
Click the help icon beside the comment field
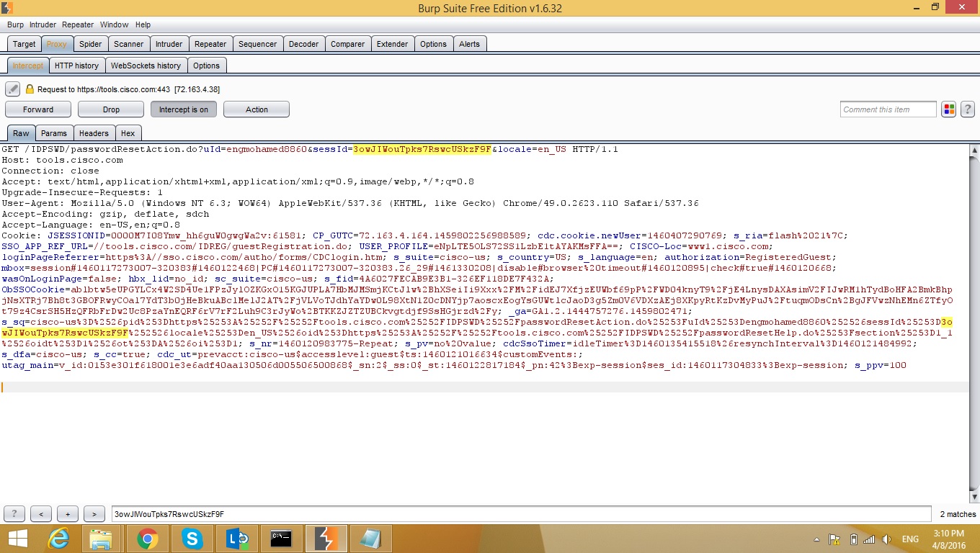968,109
